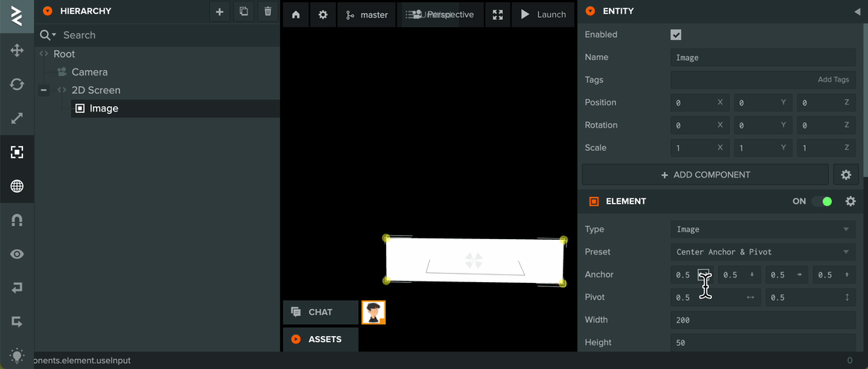Viewport: 868px width, 369px height.
Task: Click the PlayCanvas logo icon
Action: 17,17
